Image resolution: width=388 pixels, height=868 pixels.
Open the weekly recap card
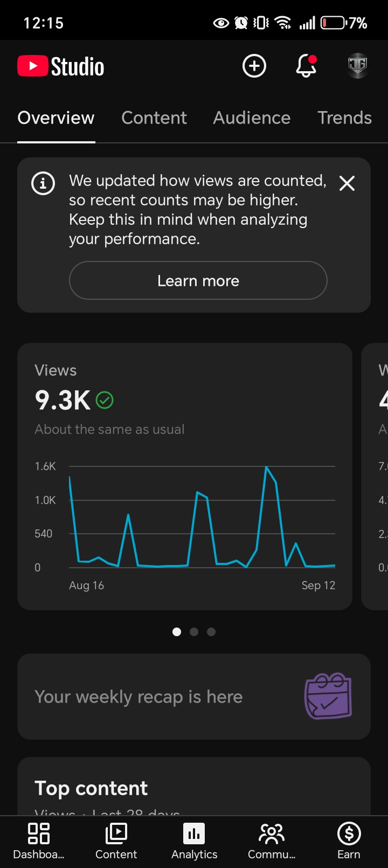194,697
